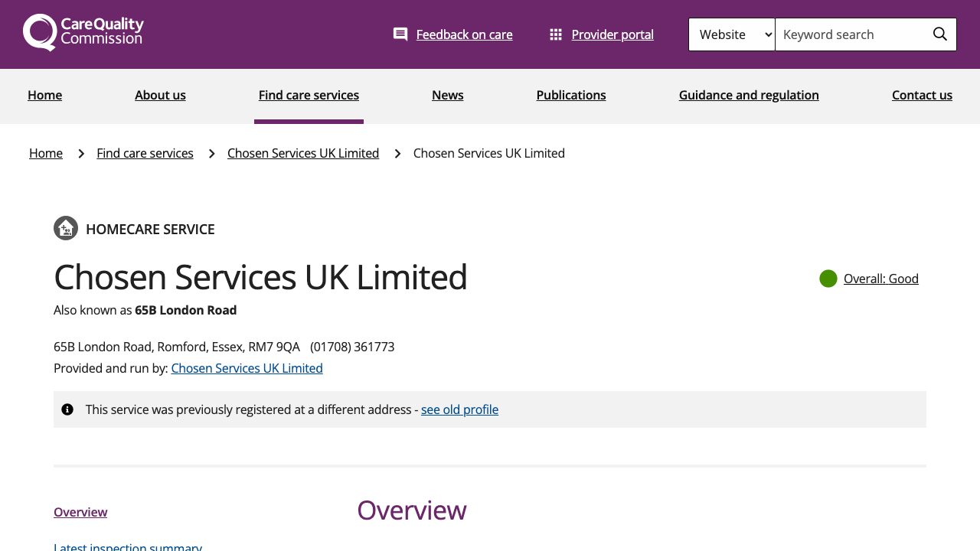Viewport: 980px width, 551px height.
Task: Open Guidance and regulation menu
Action: pyautogui.click(x=749, y=95)
